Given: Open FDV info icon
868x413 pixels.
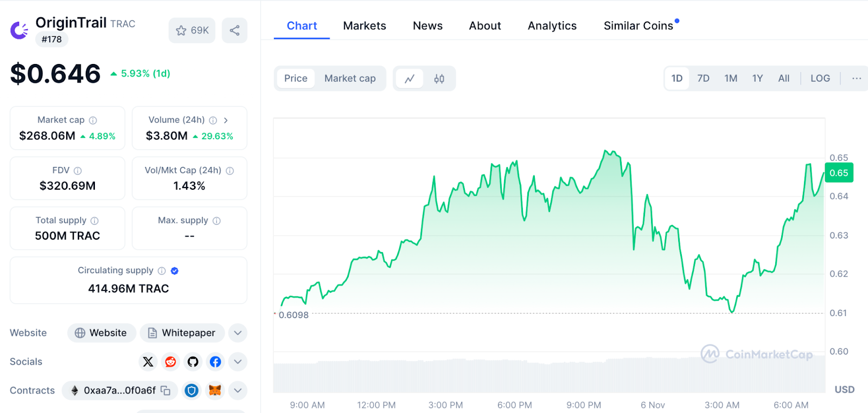Looking at the screenshot, I should 78,171.
